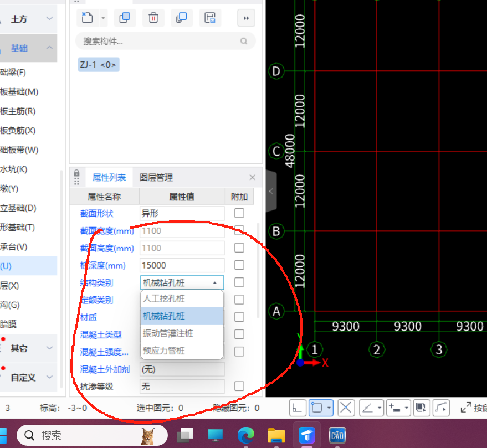This screenshot has width=487, height=448.
Task: Click the angle snap icon
Action: 368,408
